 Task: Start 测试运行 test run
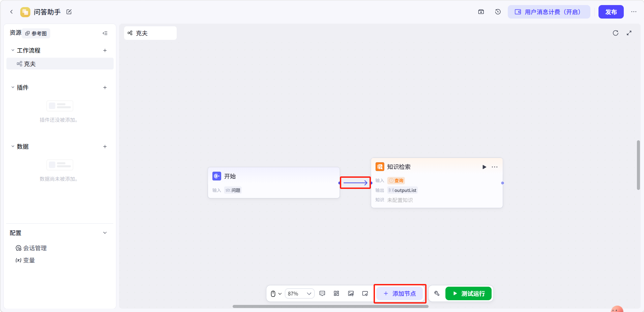469,293
